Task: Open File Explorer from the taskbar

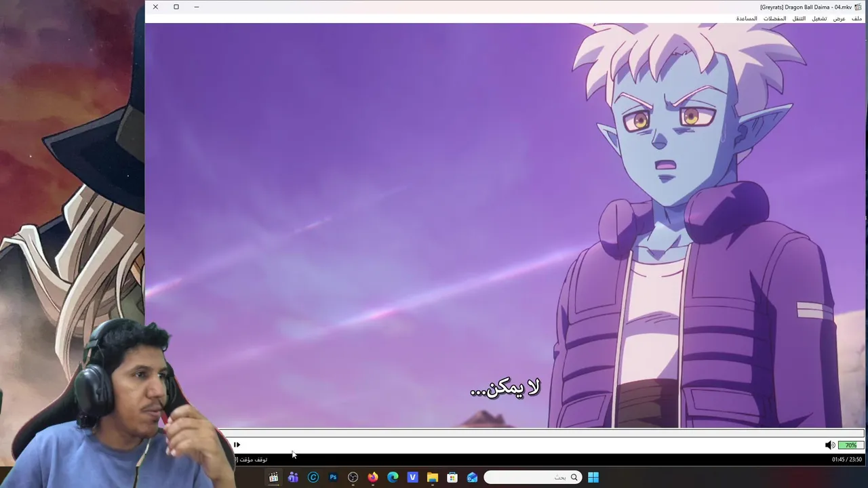Action: point(433,477)
